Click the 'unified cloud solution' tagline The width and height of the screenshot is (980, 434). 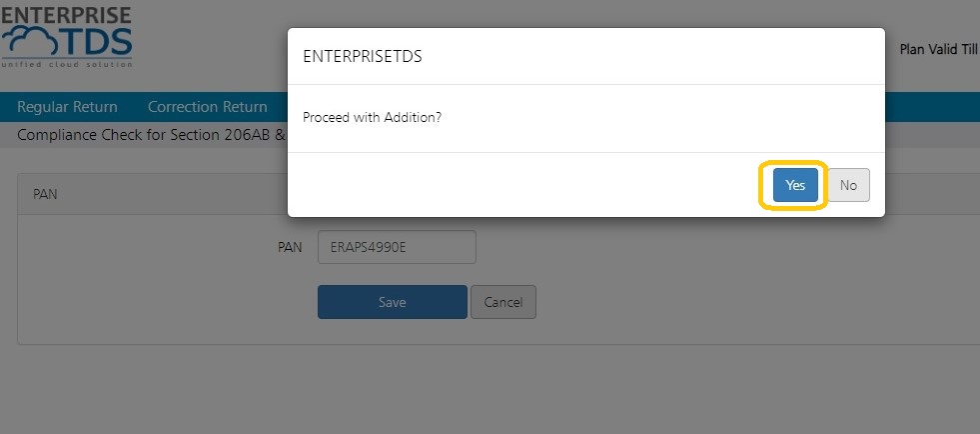click(x=67, y=64)
